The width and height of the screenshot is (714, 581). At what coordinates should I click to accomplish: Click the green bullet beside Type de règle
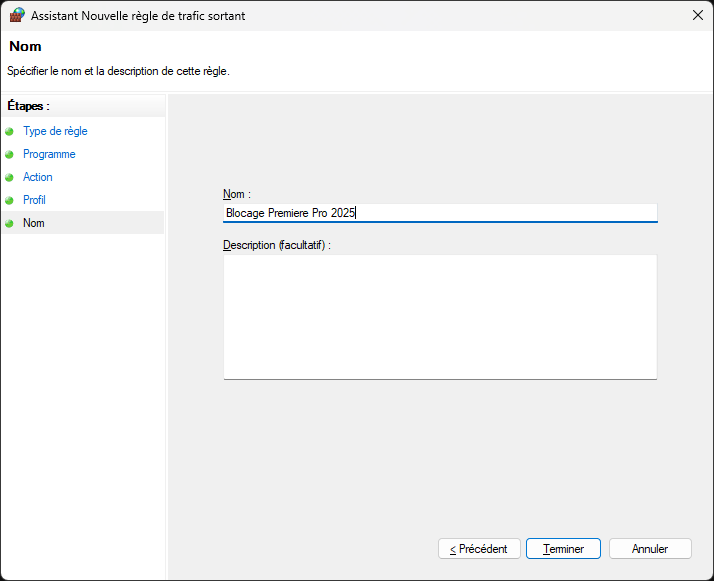point(9,132)
